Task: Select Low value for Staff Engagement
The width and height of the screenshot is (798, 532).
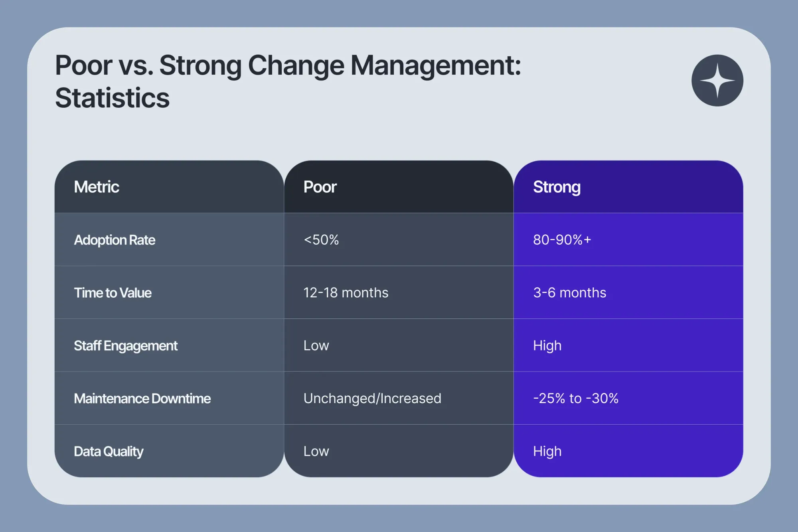Action: click(x=316, y=346)
